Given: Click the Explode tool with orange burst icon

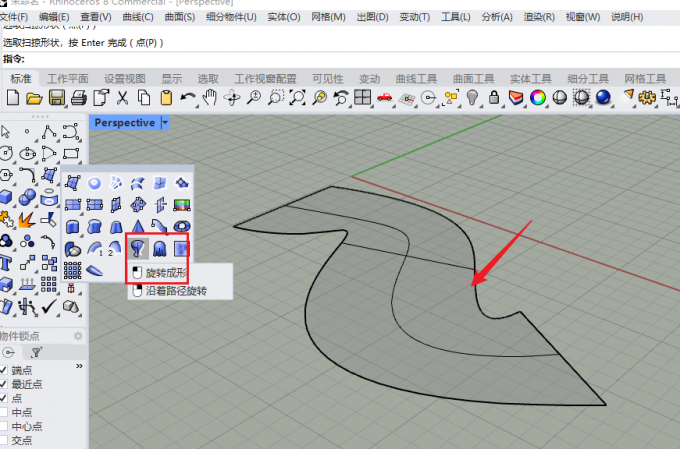Looking at the screenshot, I should click(27, 220).
